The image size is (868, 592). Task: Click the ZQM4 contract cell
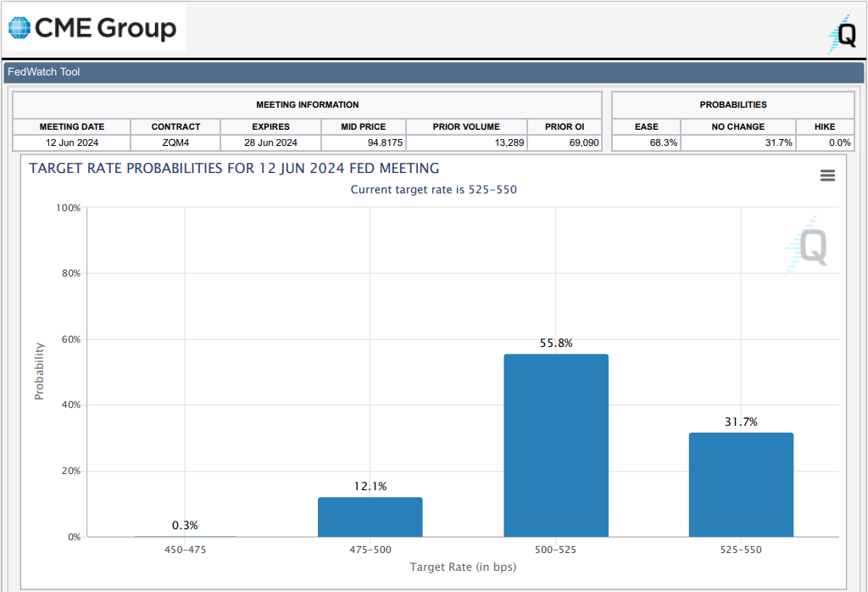point(175,142)
